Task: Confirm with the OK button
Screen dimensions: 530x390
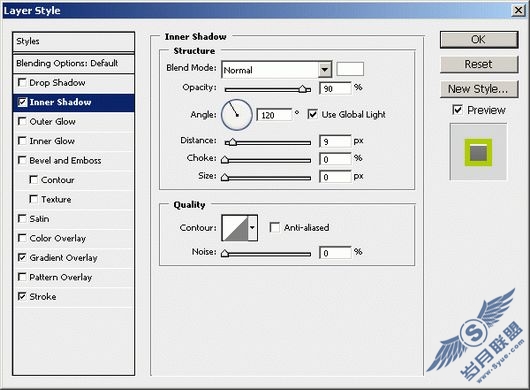Action: [x=479, y=40]
